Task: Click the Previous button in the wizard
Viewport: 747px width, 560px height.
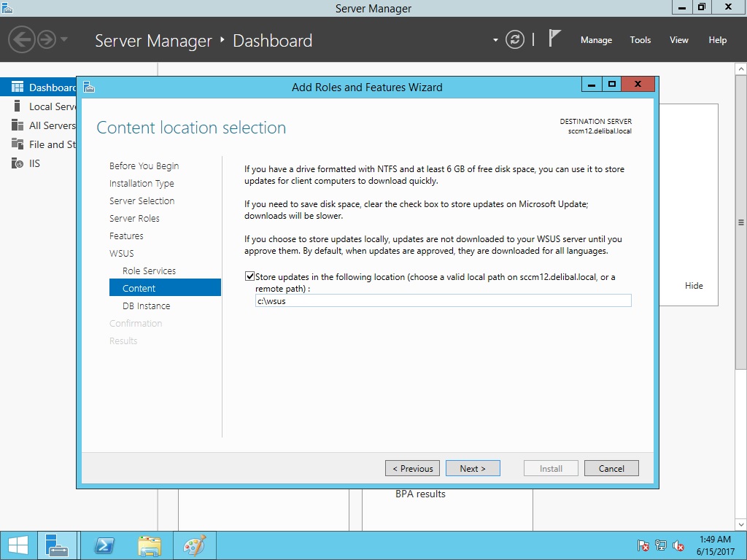Action: pyautogui.click(x=412, y=468)
